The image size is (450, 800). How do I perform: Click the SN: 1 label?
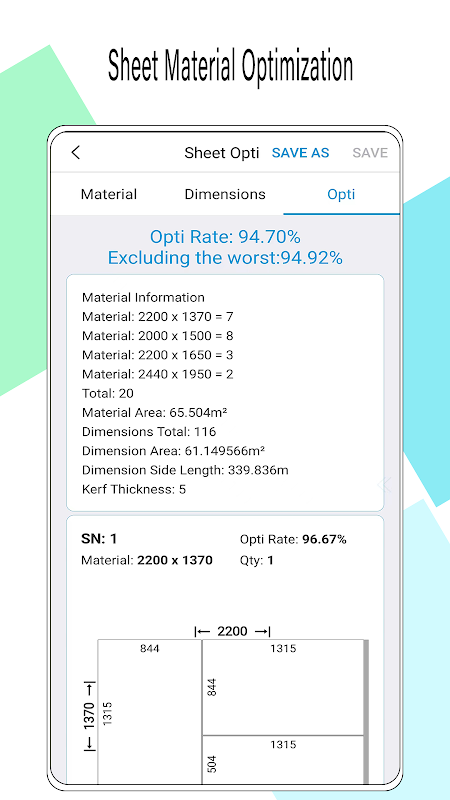[99, 539]
